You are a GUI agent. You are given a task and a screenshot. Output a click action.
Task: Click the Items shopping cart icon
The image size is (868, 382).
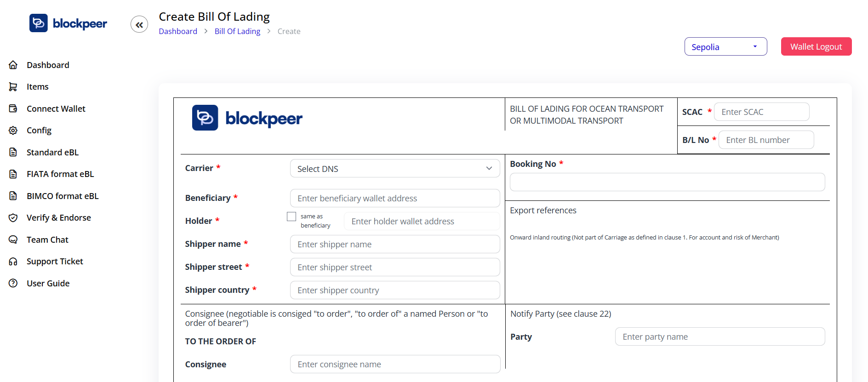(x=13, y=86)
